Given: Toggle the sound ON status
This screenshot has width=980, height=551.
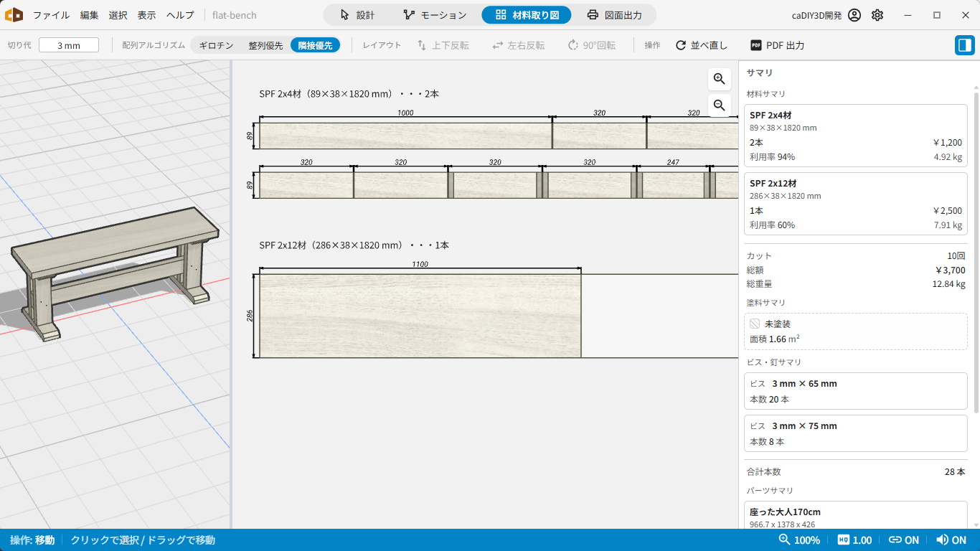Looking at the screenshot, I should click(951, 540).
